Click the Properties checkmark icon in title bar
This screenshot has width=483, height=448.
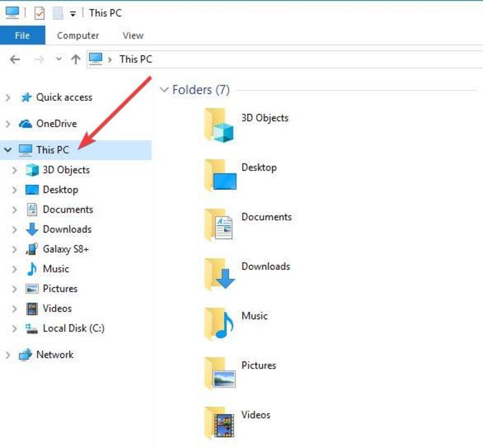39,13
